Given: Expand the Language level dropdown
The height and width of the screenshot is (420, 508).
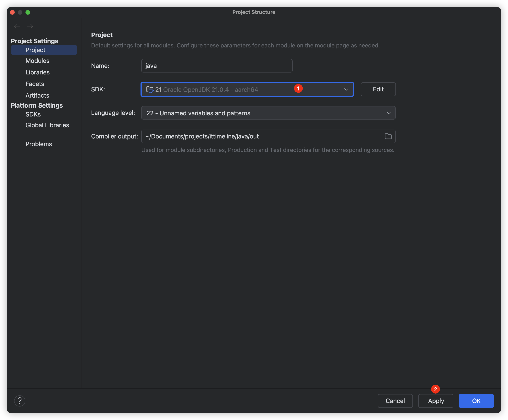Looking at the screenshot, I should 389,113.
